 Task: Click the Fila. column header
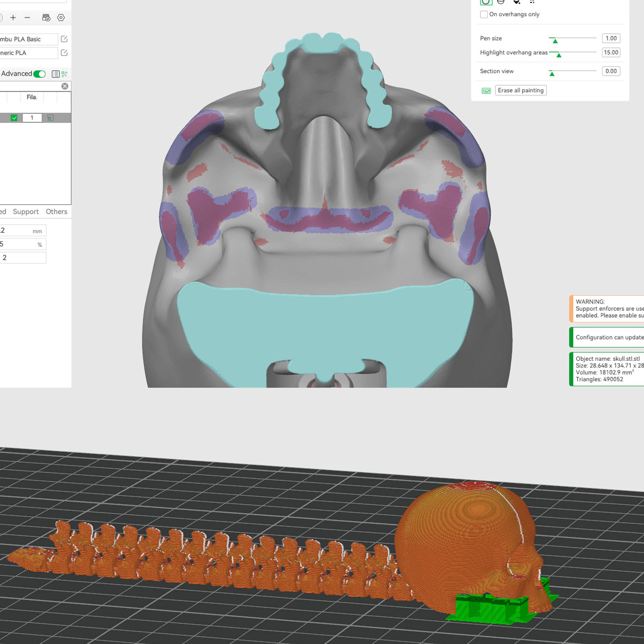(x=32, y=97)
